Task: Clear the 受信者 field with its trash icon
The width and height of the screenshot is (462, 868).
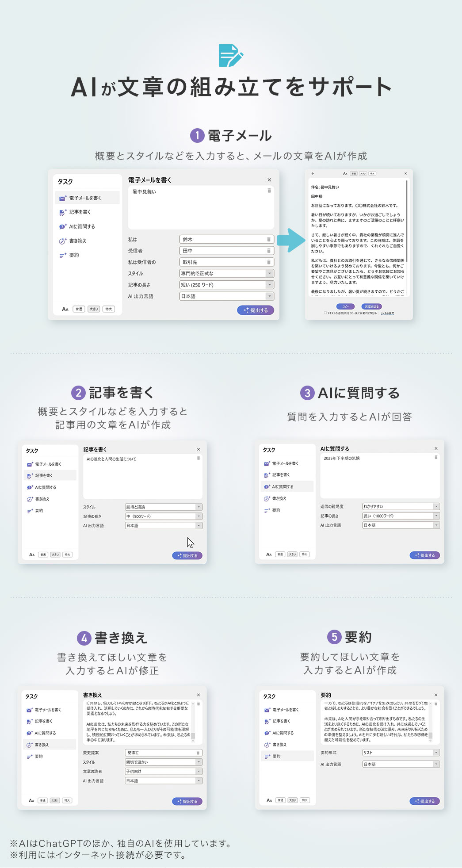Action: (268, 251)
